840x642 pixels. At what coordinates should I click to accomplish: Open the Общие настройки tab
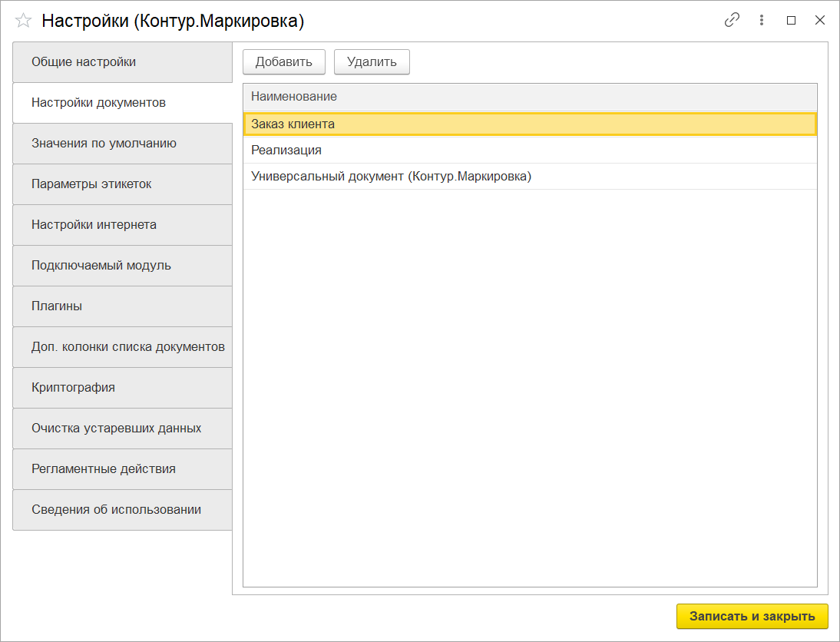pos(122,62)
